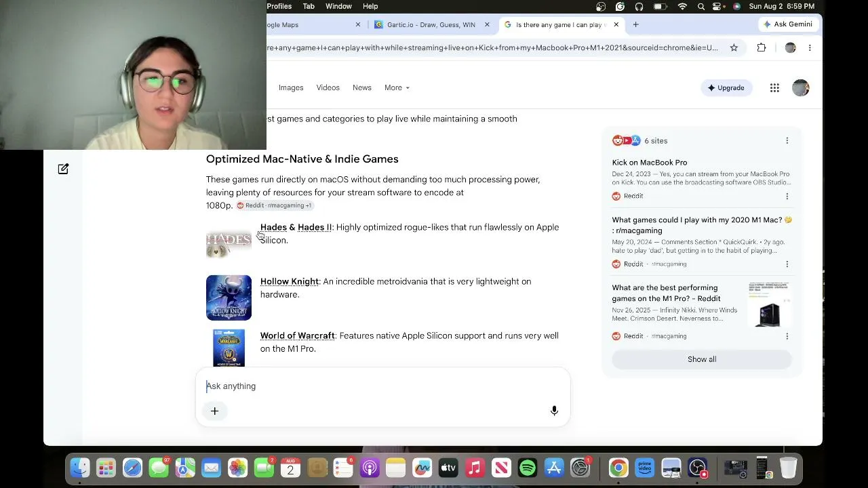Open Prime Video from the Dock
The image size is (868, 488).
644,468
